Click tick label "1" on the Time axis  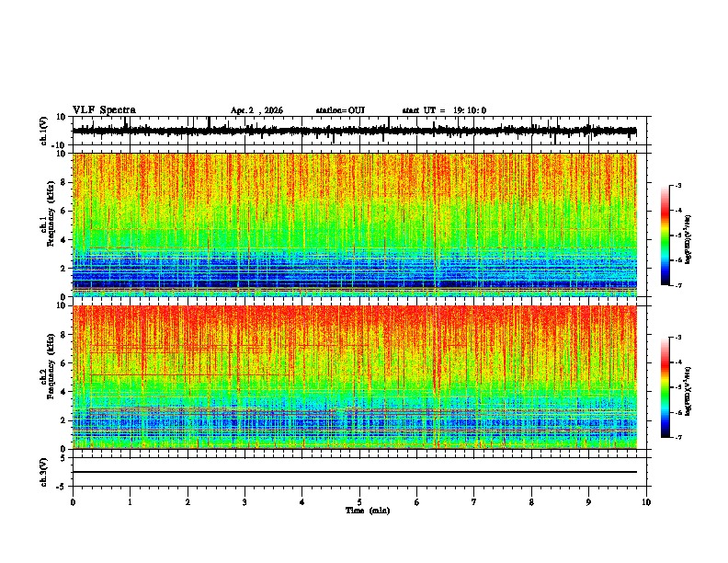(130, 502)
